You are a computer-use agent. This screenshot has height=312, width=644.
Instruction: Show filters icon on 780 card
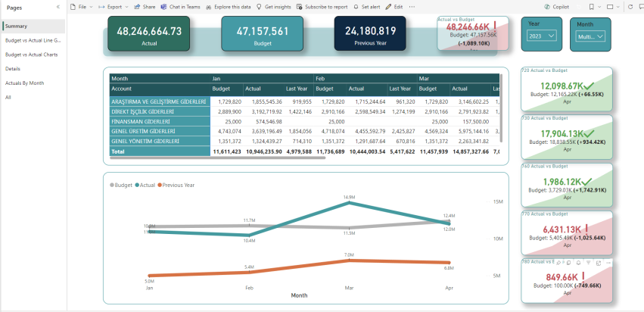click(x=588, y=262)
